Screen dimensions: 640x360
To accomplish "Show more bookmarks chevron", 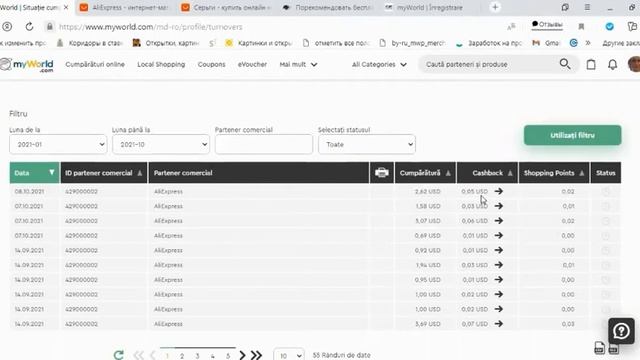I will [588, 42].
